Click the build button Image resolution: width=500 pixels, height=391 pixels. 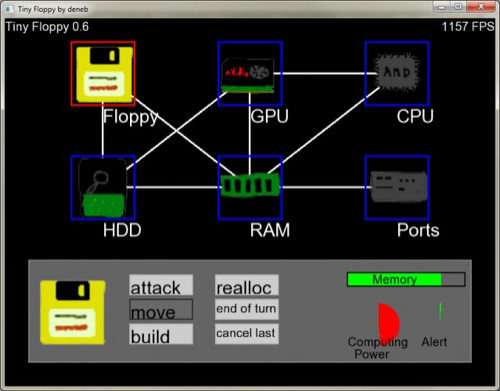(161, 334)
